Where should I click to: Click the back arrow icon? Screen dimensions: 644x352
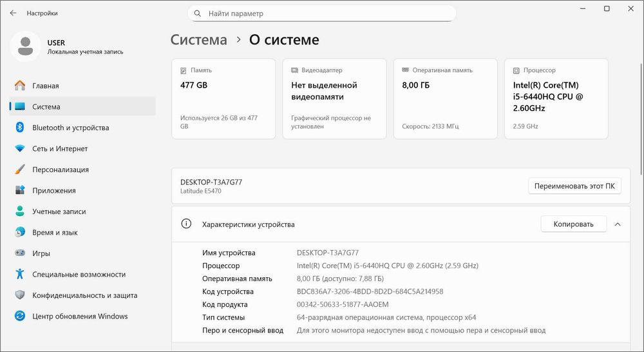13,13
